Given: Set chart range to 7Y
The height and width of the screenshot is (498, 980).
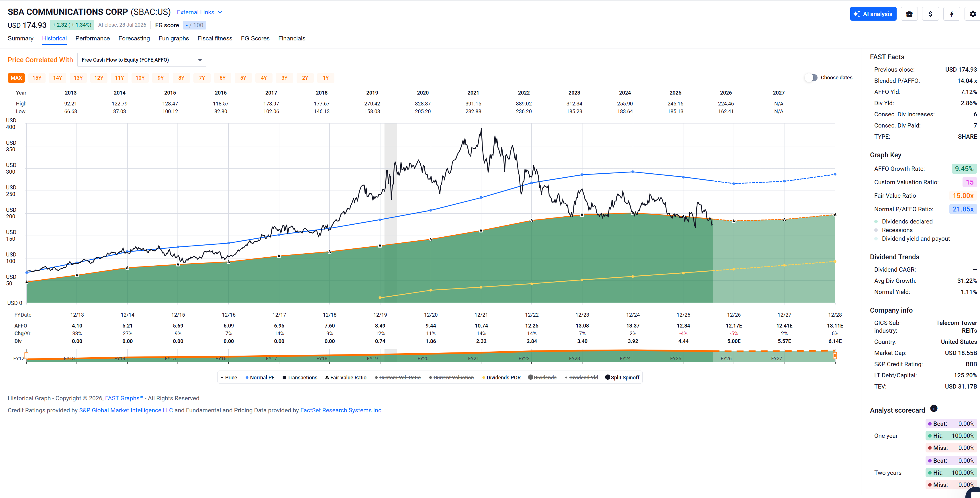Looking at the screenshot, I should pyautogui.click(x=202, y=78).
